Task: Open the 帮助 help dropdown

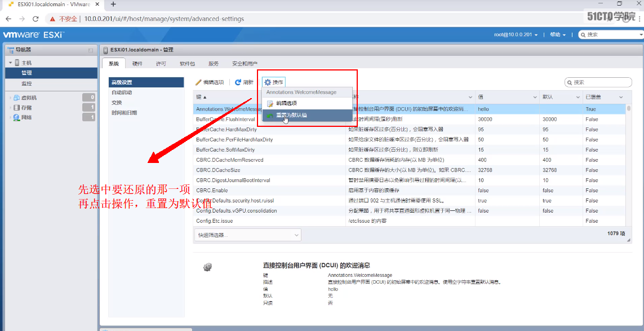Action: tap(558, 35)
